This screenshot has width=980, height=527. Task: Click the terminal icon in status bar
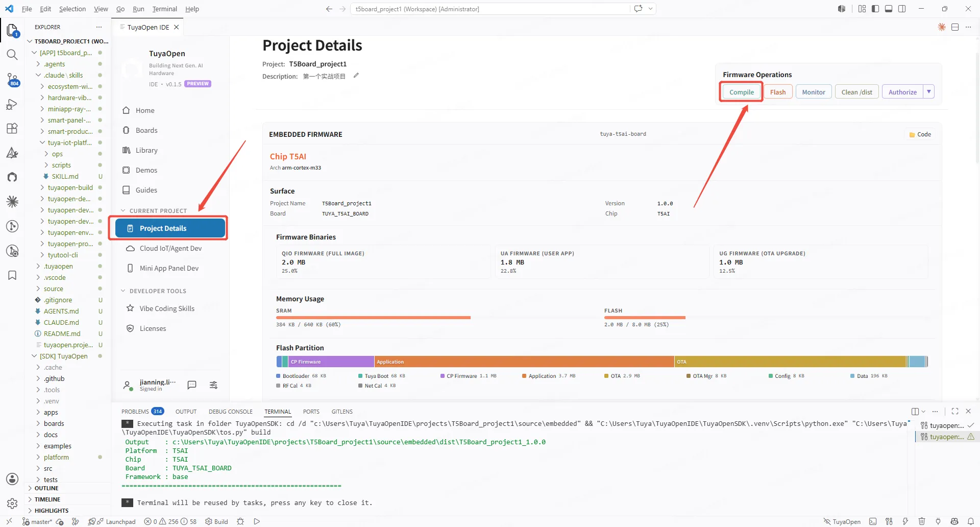pos(873,521)
